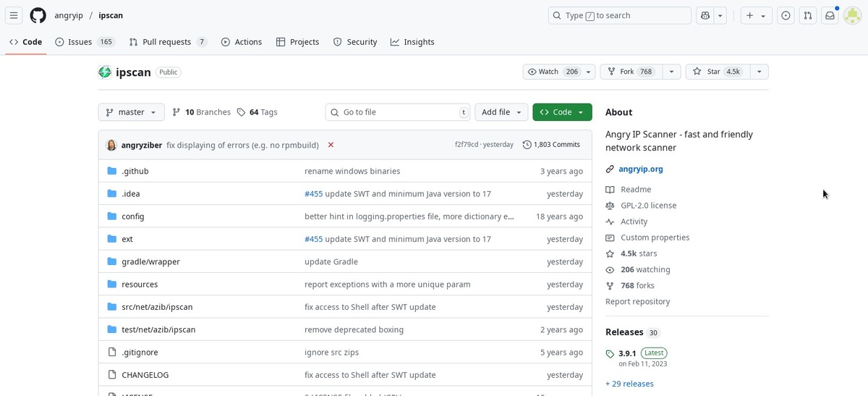The width and height of the screenshot is (868, 396).
Task: Open the Issues shortcut icon in header
Action: point(786,15)
